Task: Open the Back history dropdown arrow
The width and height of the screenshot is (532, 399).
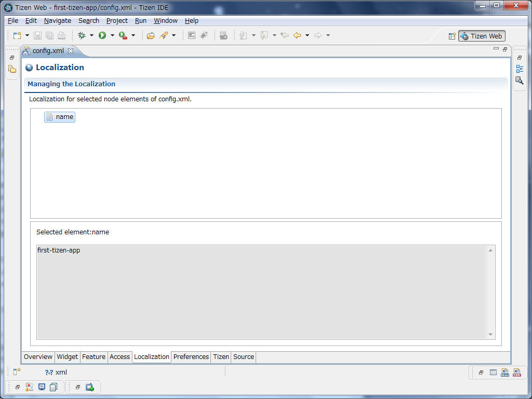Action: (307, 35)
